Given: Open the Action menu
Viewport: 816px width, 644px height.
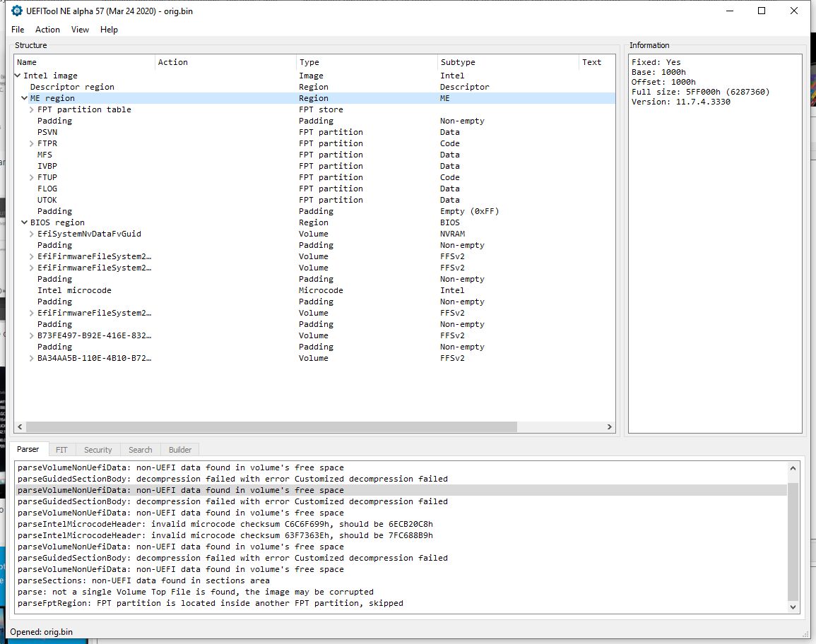Looking at the screenshot, I should coord(47,30).
